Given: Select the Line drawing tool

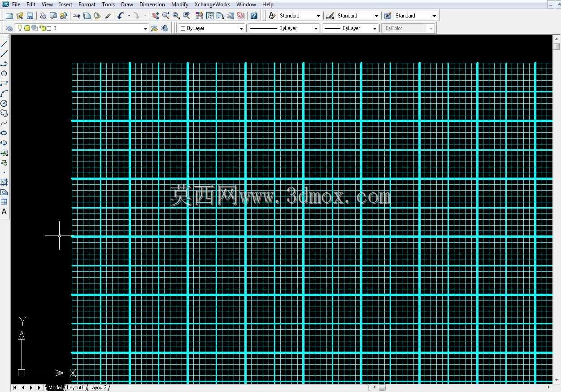Looking at the screenshot, I should 4,44.
